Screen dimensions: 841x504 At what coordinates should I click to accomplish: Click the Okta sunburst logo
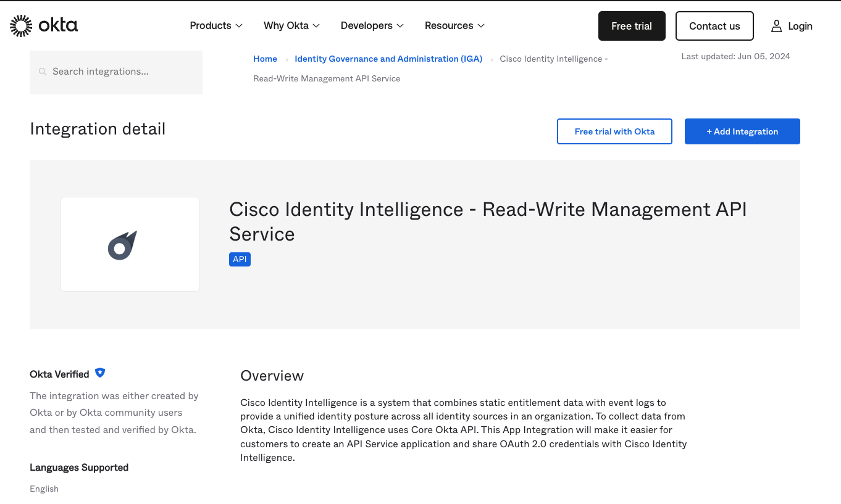[x=22, y=25]
